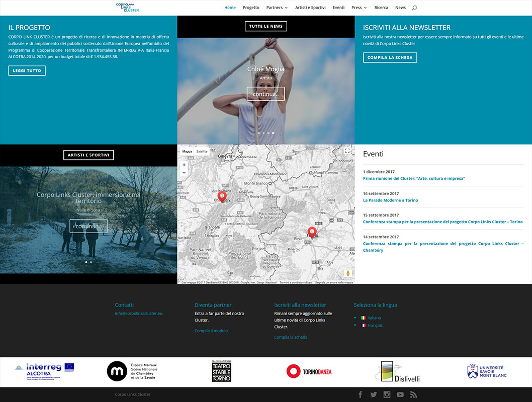Click Corpo Links Cluster immersione nel territorio title
Image resolution: width=532 pixels, height=402 pixels.
coord(88,197)
